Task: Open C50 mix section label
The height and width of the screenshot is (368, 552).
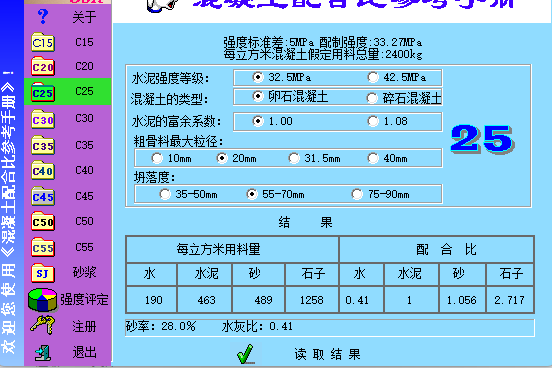Action: [84, 221]
